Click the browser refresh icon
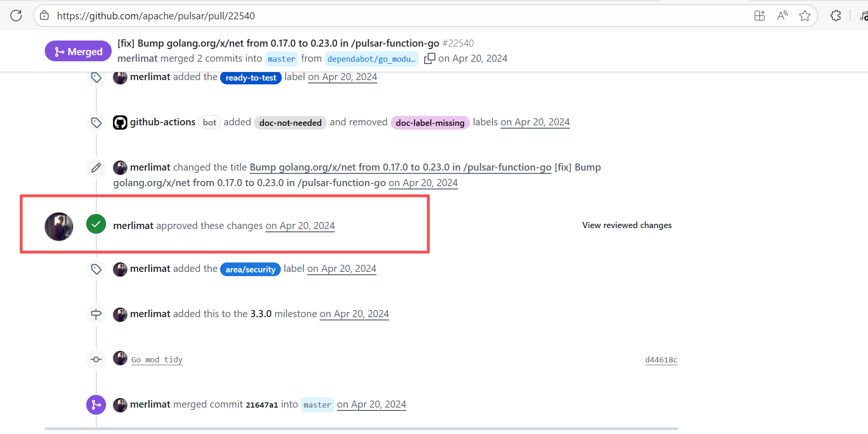The height and width of the screenshot is (434, 868). click(16, 16)
